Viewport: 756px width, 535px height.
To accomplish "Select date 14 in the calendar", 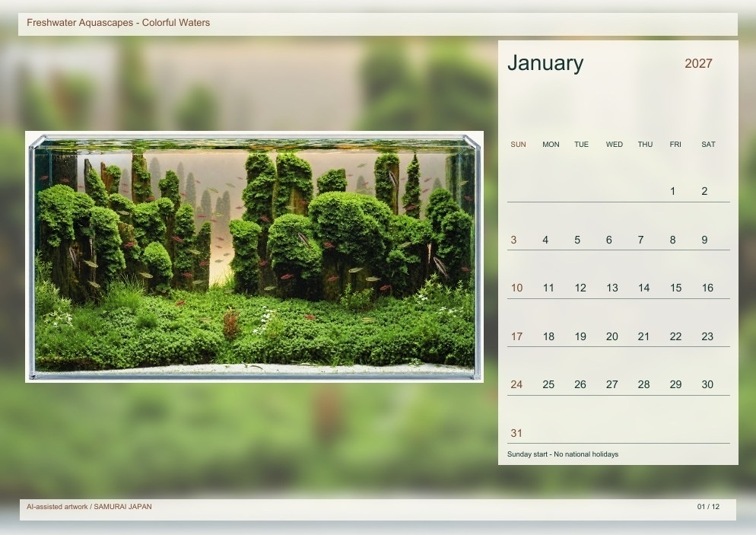I will [643, 288].
